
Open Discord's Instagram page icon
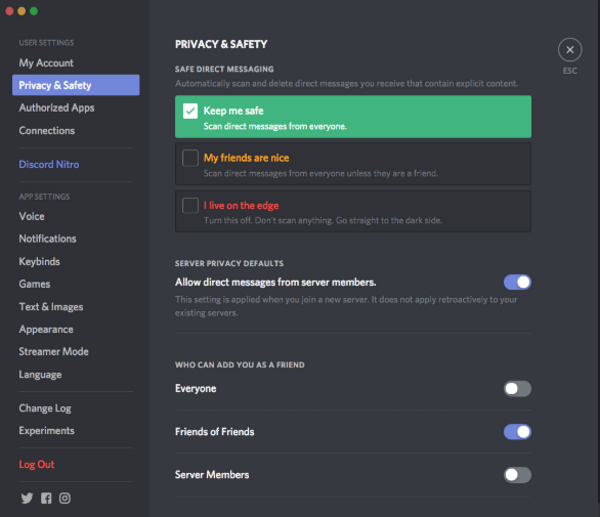[65, 498]
